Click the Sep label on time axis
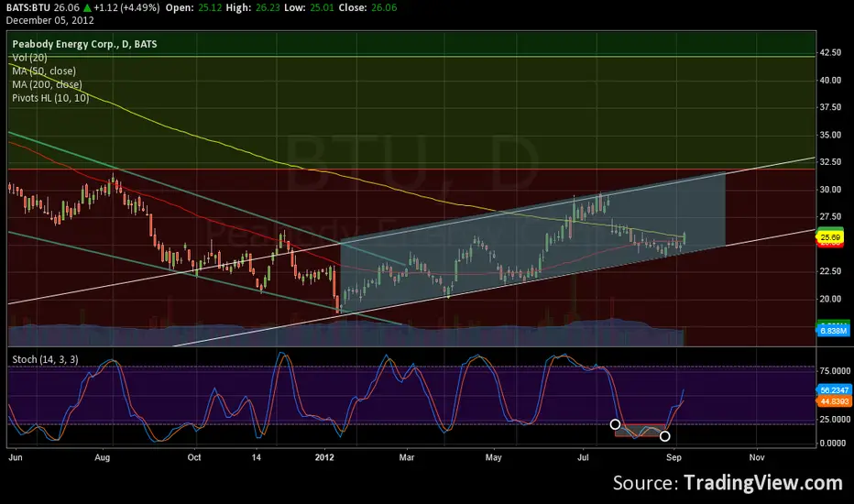The width and height of the screenshot is (854, 504). (673, 457)
